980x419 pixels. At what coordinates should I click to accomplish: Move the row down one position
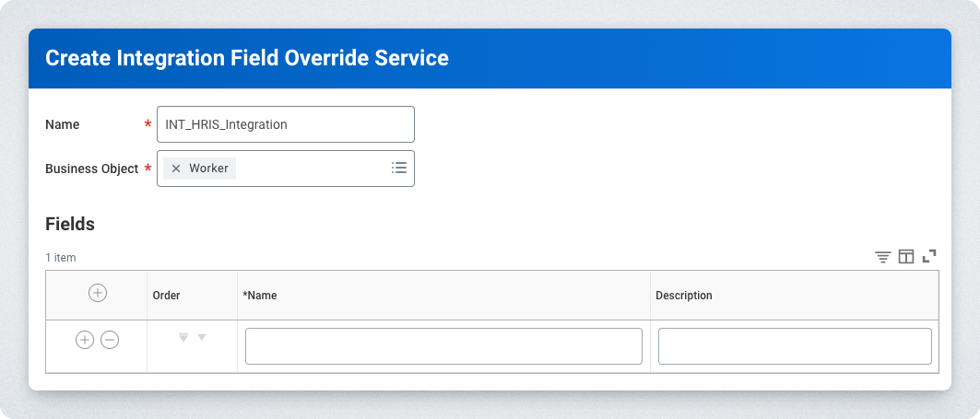pos(202,338)
